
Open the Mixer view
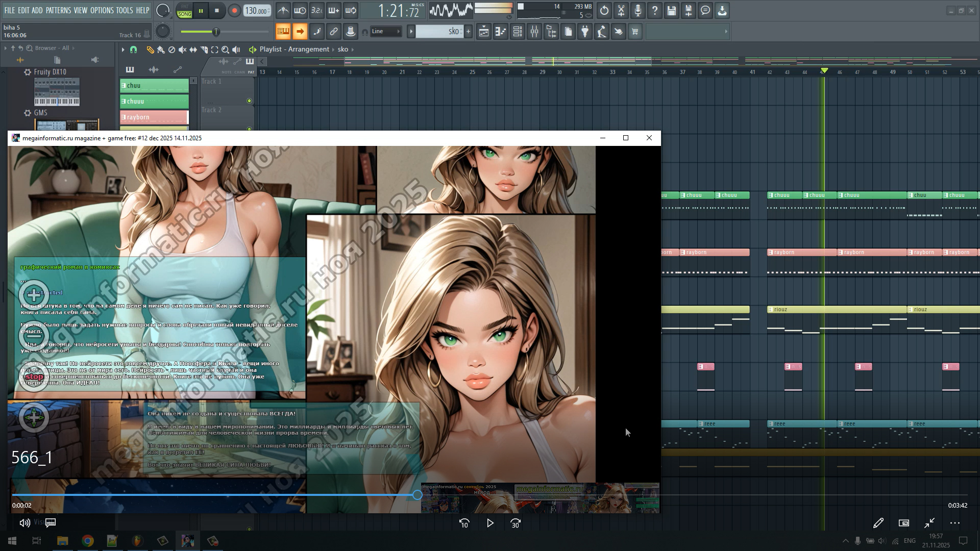(534, 32)
